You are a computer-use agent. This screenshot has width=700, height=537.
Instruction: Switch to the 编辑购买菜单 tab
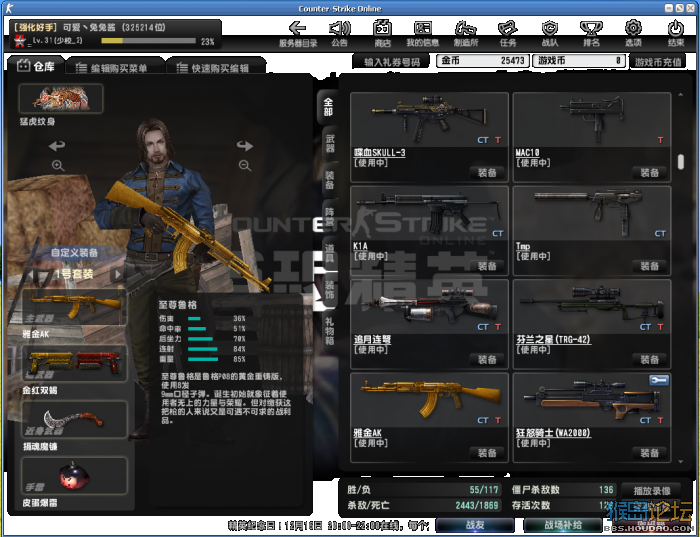tap(114, 68)
